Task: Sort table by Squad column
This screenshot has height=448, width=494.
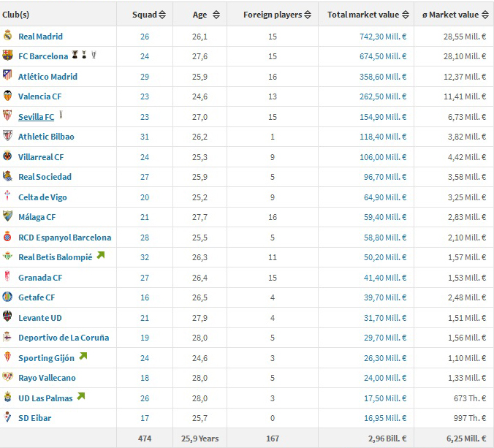Action: click(149, 15)
